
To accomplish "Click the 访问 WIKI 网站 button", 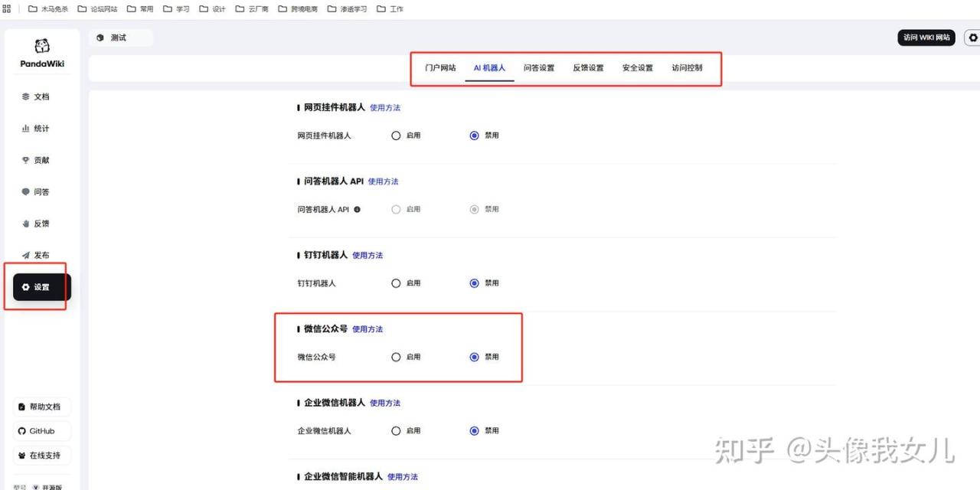I will 926,38.
